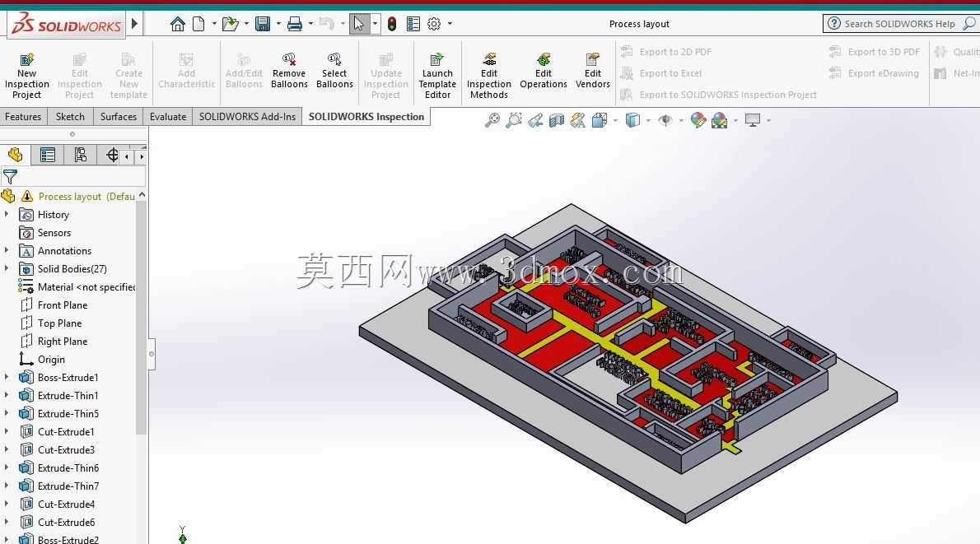Open Edit Inspection Methods
The width and height of the screenshot is (980, 544).
(x=488, y=74)
